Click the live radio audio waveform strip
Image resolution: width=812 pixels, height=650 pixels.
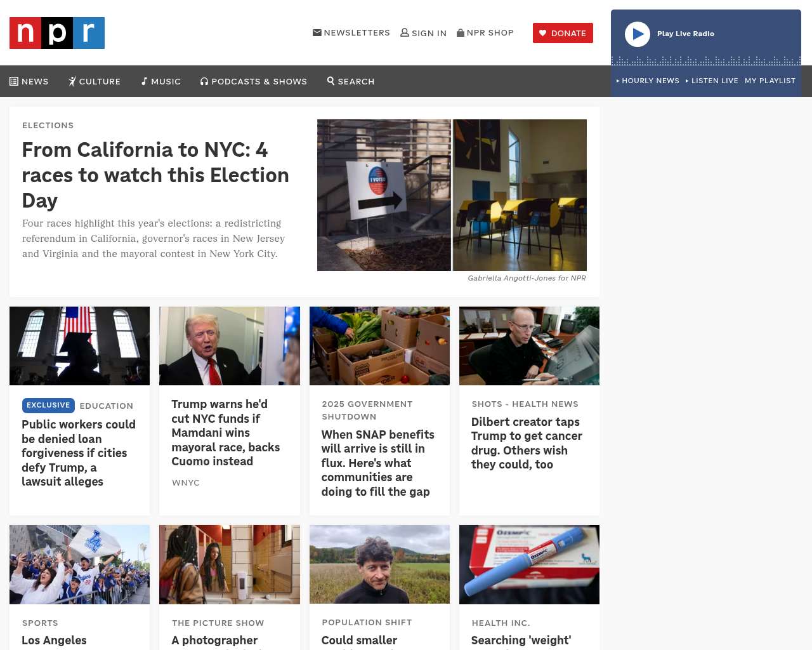706,61
